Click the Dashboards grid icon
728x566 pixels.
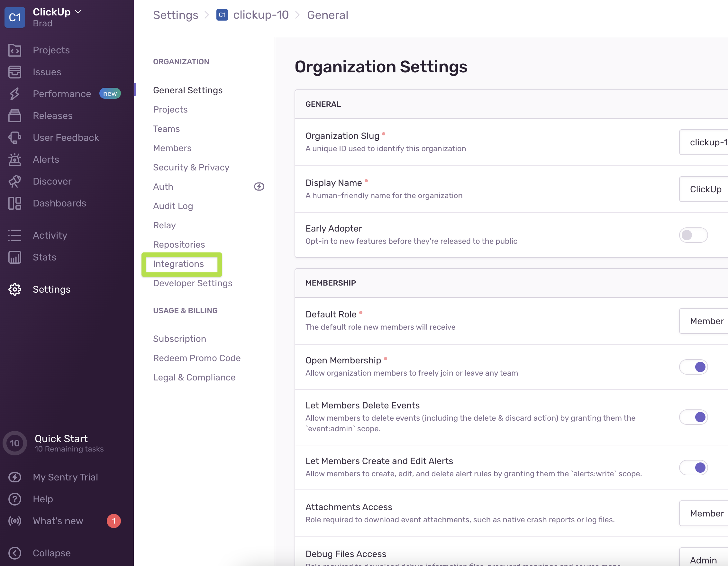click(15, 203)
